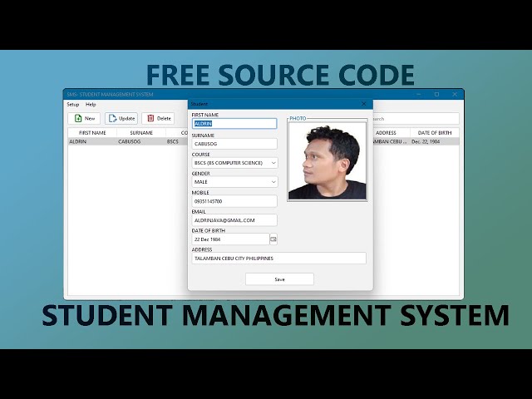Screen dimensions: 532x399
Task: Maximize the Student Management System window
Action: click(436, 94)
